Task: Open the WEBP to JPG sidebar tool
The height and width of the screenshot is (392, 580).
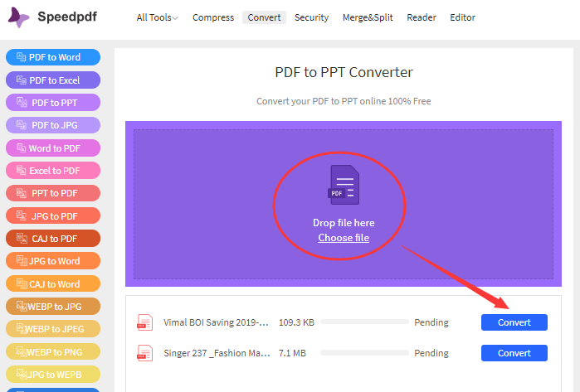Action: coord(53,307)
